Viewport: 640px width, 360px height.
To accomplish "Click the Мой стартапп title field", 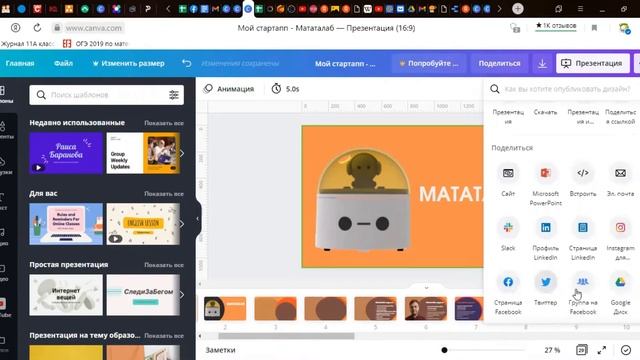I will [x=345, y=64].
